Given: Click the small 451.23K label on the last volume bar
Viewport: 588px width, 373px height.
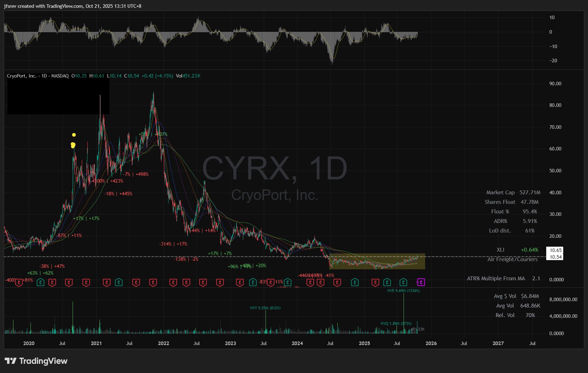Looking at the screenshot, I should pos(418,329).
